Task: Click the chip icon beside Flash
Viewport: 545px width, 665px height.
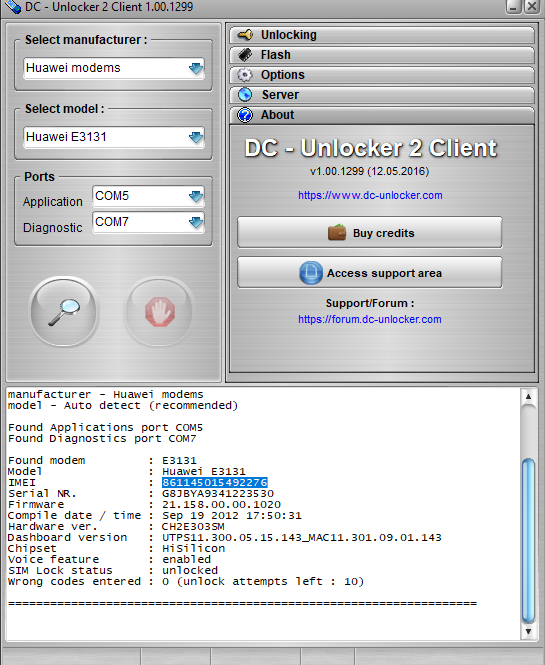Action: pyautogui.click(x=245, y=55)
